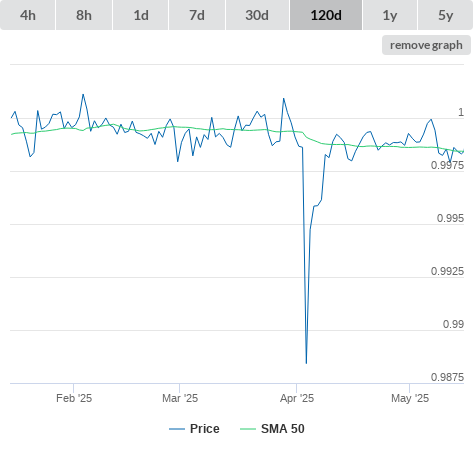The width and height of the screenshot is (474, 455).
Task: Choose the 1d chart range
Action: (x=141, y=15)
